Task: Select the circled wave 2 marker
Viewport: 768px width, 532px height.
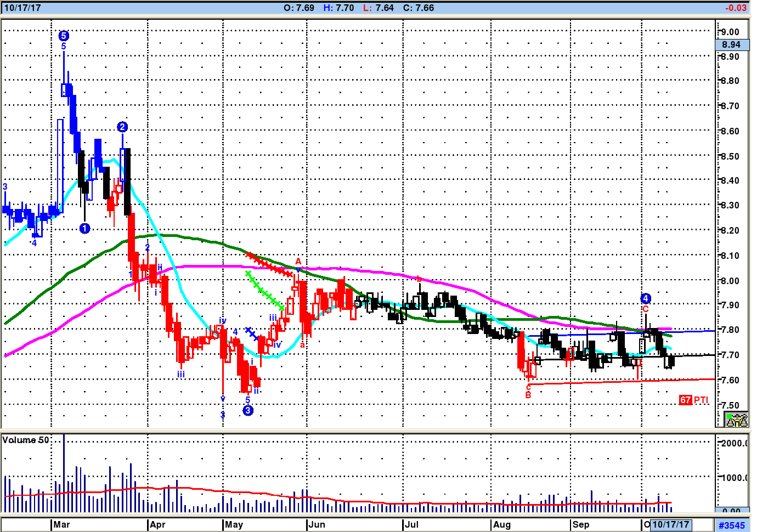Action: (122, 127)
